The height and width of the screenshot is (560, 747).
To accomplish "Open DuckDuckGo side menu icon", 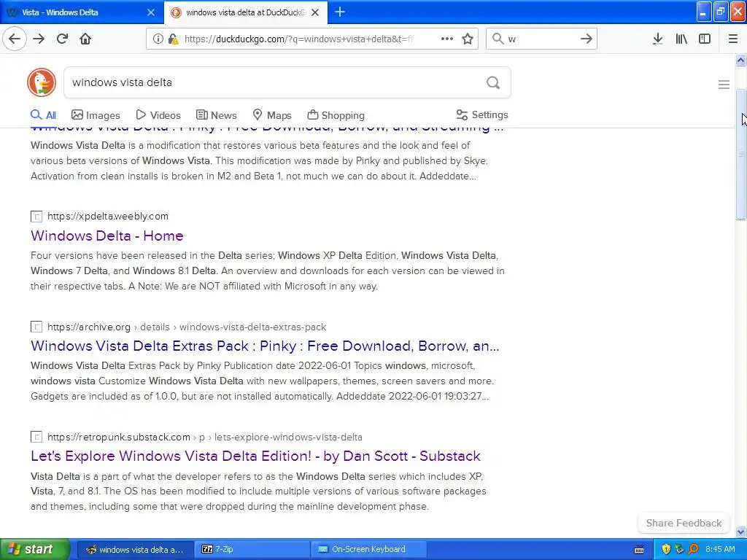I will (x=724, y=85).
